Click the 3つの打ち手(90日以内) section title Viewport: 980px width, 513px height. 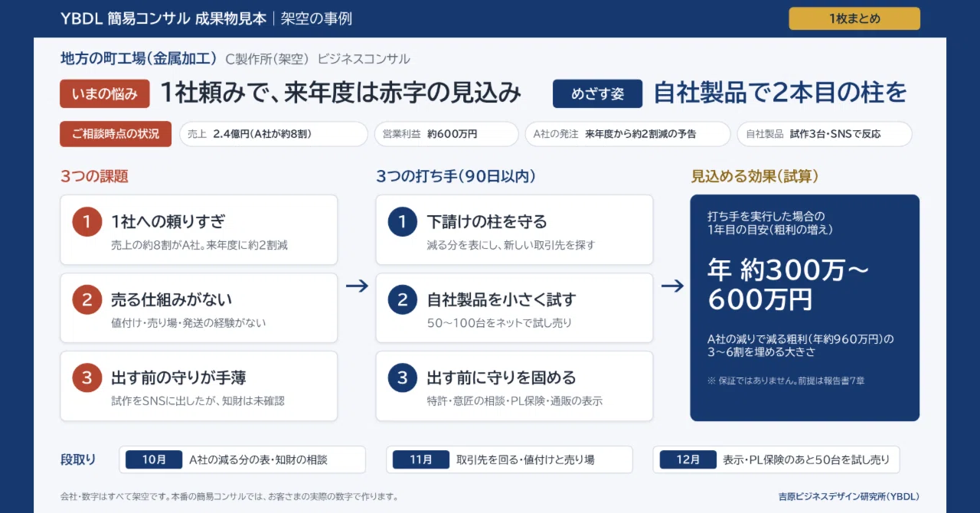click(x=456, y=176)
